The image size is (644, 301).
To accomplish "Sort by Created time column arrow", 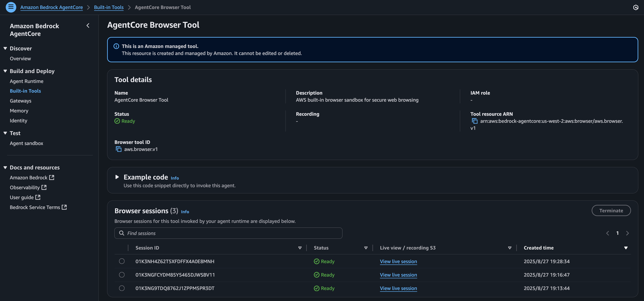I will pos(626,248).
